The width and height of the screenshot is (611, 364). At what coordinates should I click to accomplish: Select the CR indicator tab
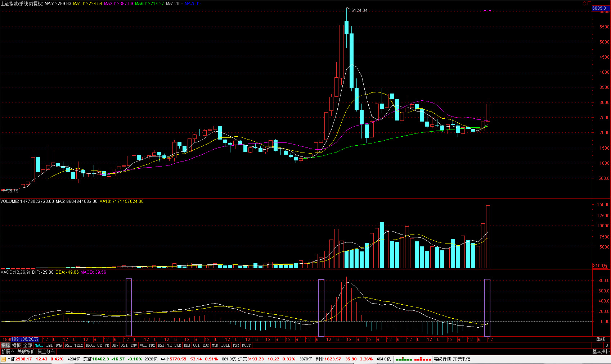(100, 345)
